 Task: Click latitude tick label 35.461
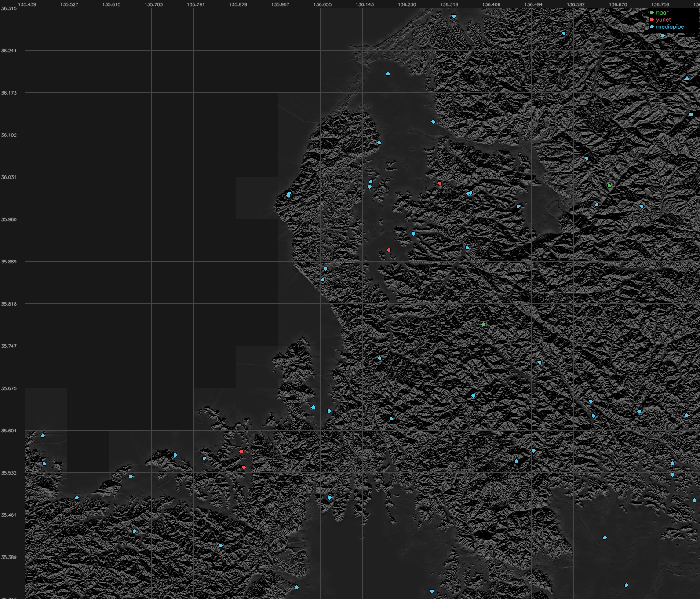(x=9, y=515)
